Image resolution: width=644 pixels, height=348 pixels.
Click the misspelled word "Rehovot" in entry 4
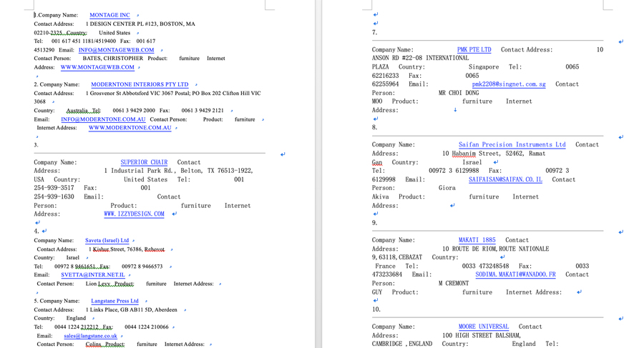pyautogui.click(x=155, y=249)
